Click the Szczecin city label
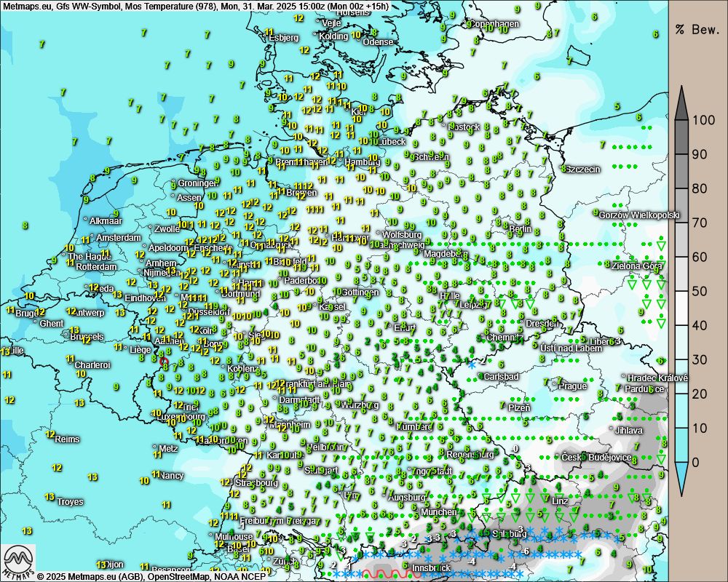This screenshot has height=582, width=728. click(x=582, y=170)
